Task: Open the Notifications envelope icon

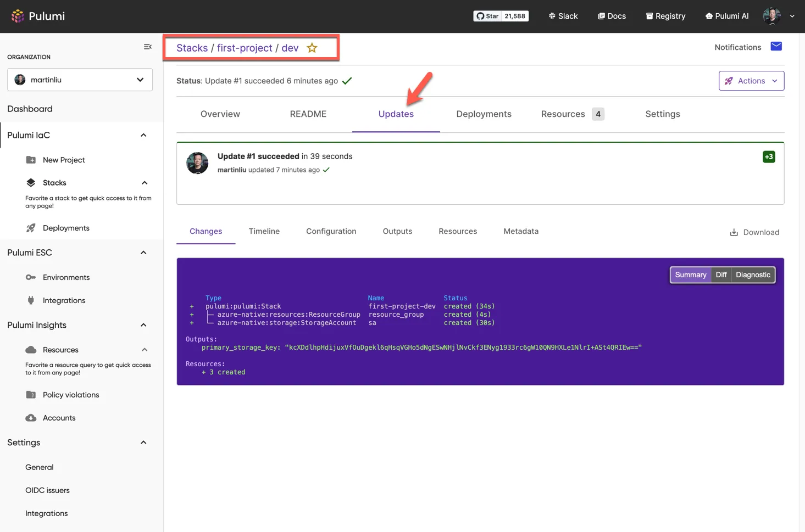Action: [776, 47]
